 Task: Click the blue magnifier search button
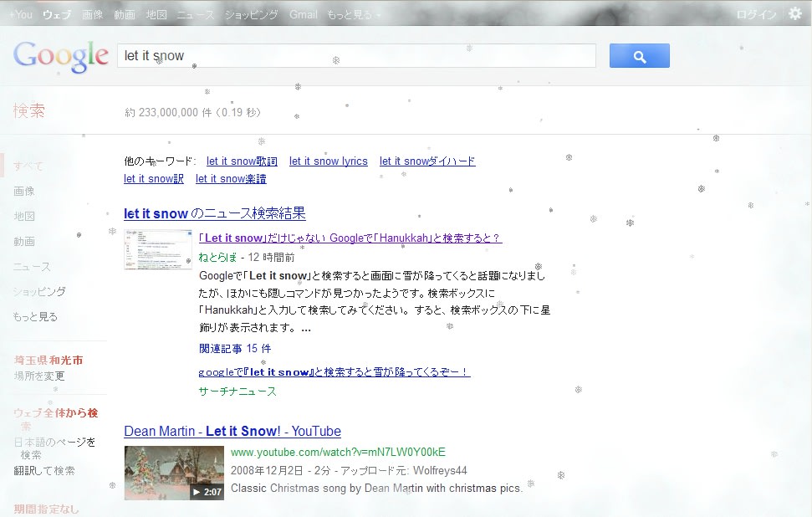coord(639,56)
